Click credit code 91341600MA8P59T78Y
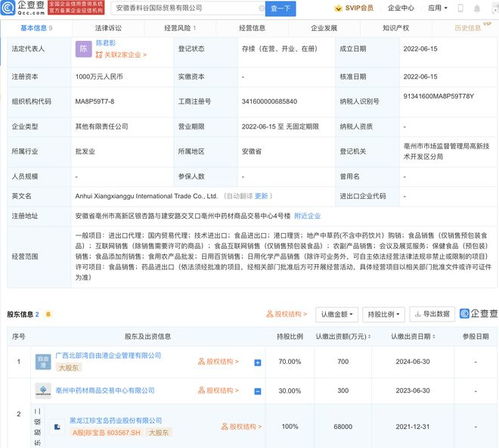The image size is (499, 448). pyautogui.click(x=438, y=96)
